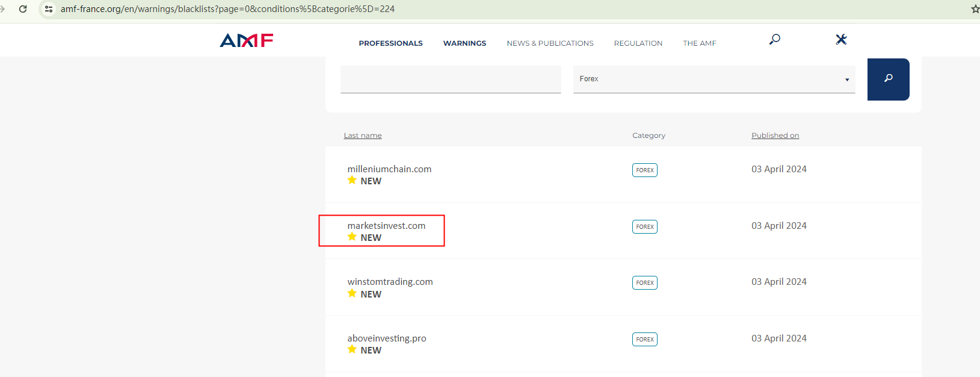Open the tools wrench icon in header
The width and height of the screenshot is (980, 377).
coord(841,39)
